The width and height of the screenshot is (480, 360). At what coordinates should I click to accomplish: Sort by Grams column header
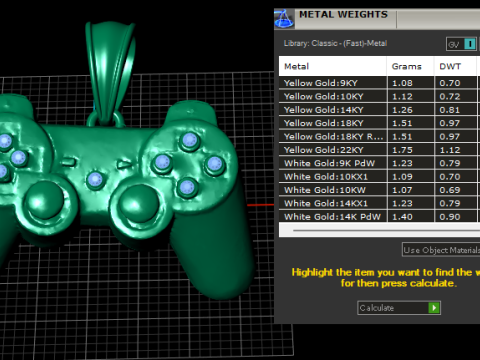410,66
